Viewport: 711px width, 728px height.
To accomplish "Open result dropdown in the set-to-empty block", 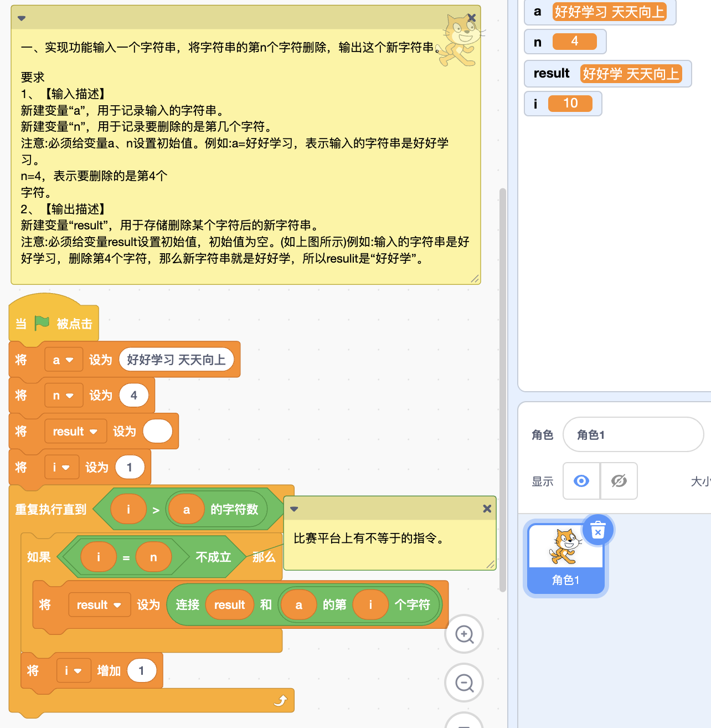I will tap(75, 432).
